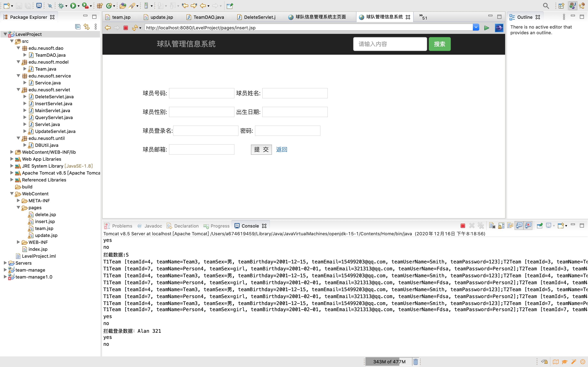Toggle Link with Editor in Package Explorer

pyautogui.click(x=87, y=27)
